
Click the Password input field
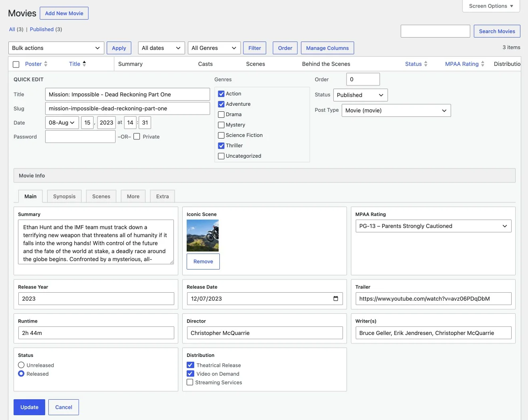[x=80, y=137]
